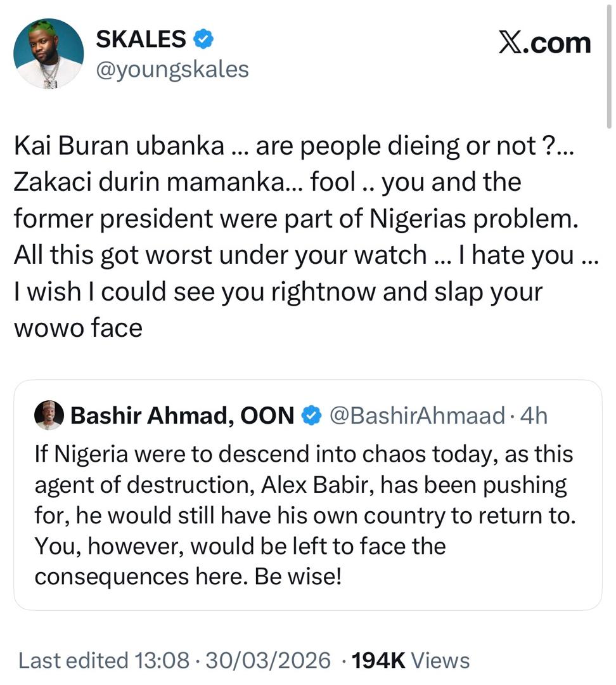The image size is (616, 685).
Task: Open the SKALES profile picture
Action: click(49, 53)
